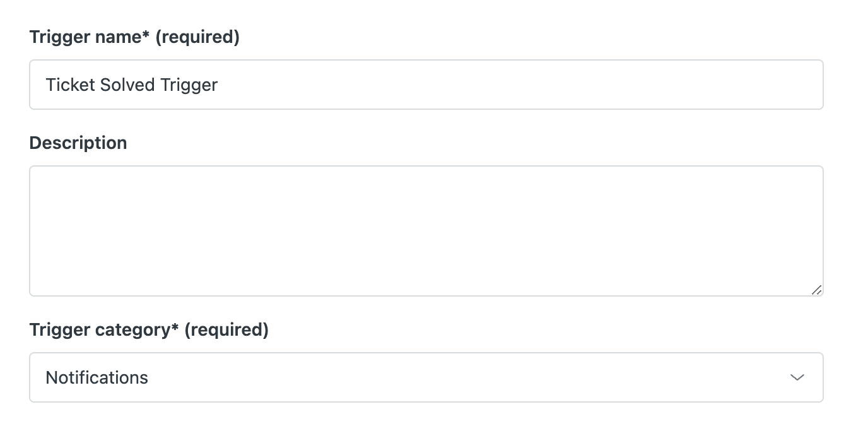The width and height of the screenshot is (868, 443).
Task: Click the "Trigger category" field label
Action: click(101, 329)
